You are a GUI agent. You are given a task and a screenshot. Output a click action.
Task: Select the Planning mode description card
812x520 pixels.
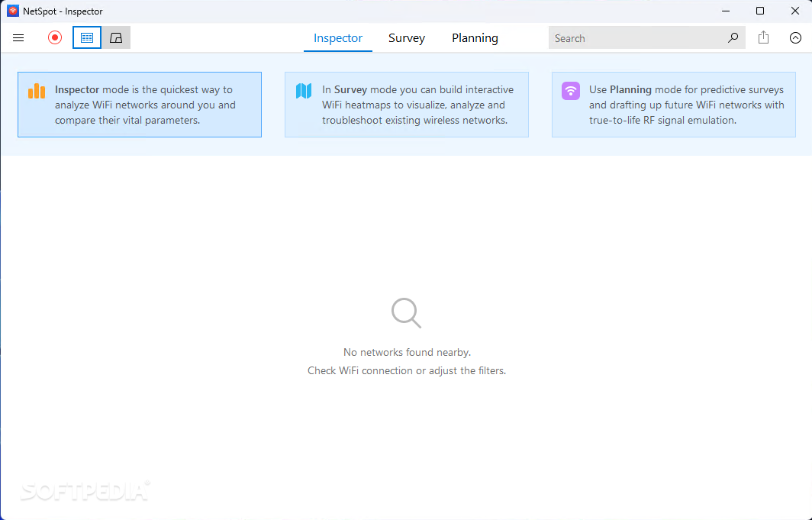(674, 105)
